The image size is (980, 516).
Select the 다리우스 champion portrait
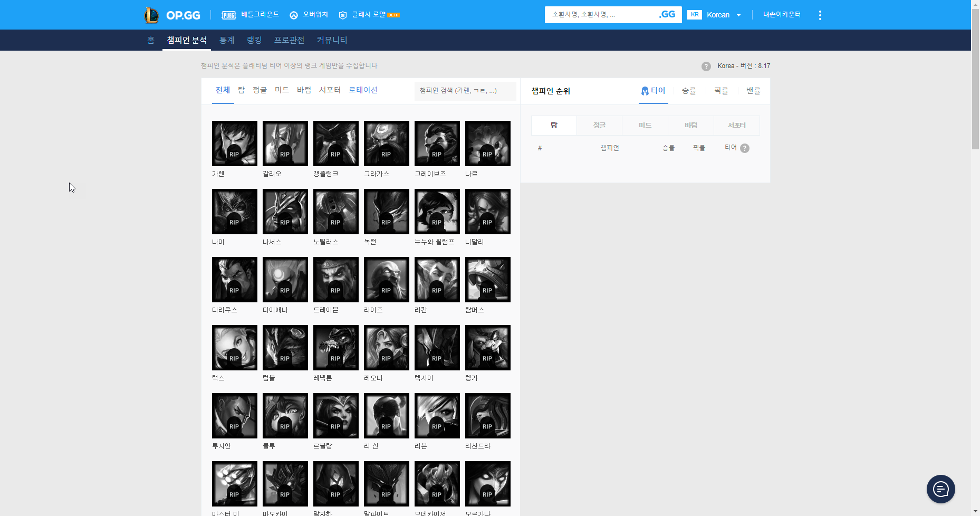[235, 280]
